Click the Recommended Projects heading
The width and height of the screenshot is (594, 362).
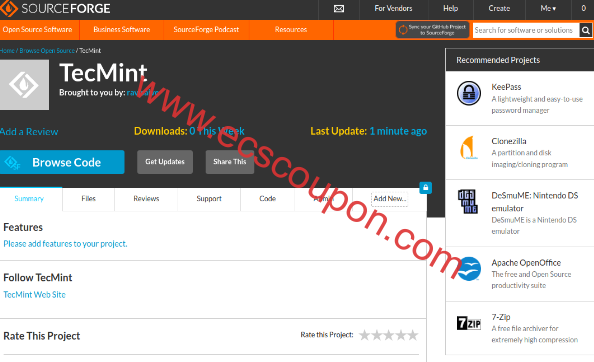coord(498,60)
